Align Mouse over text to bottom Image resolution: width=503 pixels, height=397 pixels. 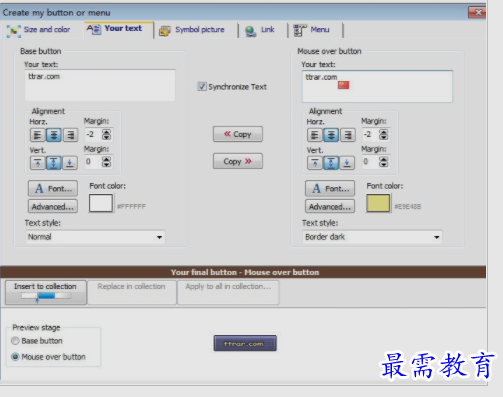pyautogui.click(x=347, y=163)
